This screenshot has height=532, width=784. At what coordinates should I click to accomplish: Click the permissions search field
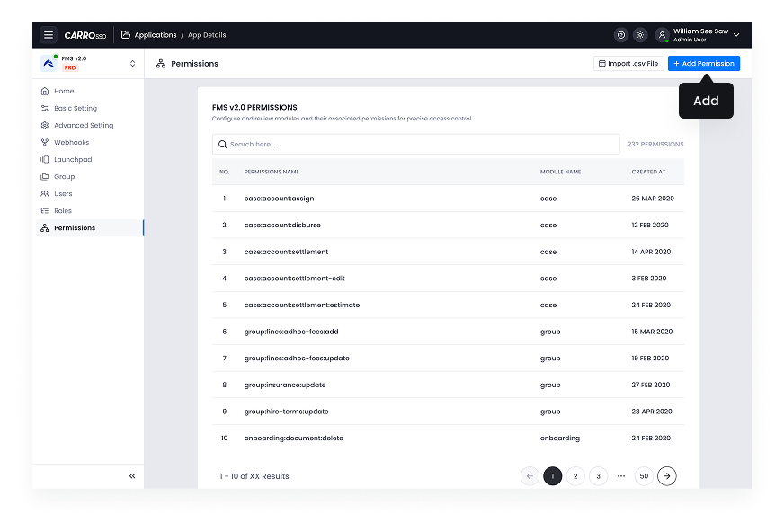(415, 144)
